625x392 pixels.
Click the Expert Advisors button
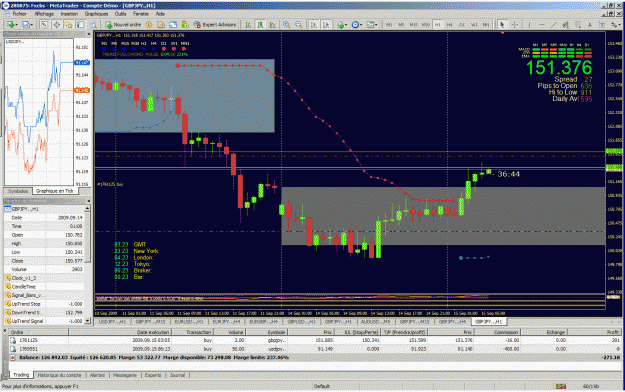click(x=215, y=25)
